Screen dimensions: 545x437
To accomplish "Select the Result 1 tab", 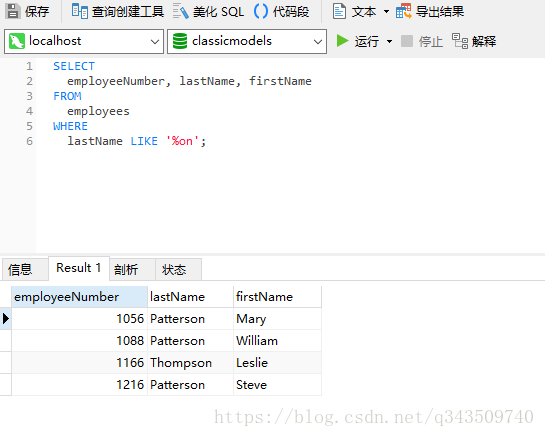I will click(79, 268).
